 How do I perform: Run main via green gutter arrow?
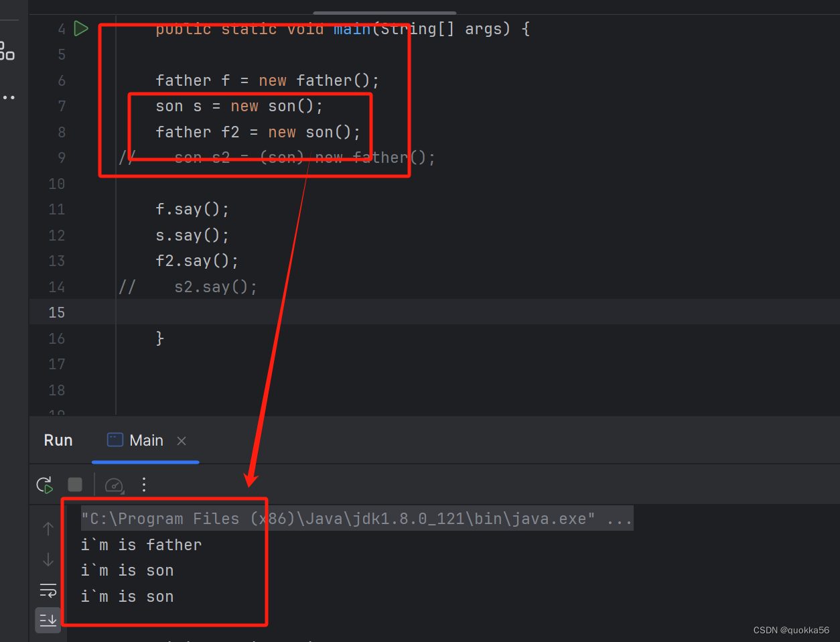[x=81, y=29]
